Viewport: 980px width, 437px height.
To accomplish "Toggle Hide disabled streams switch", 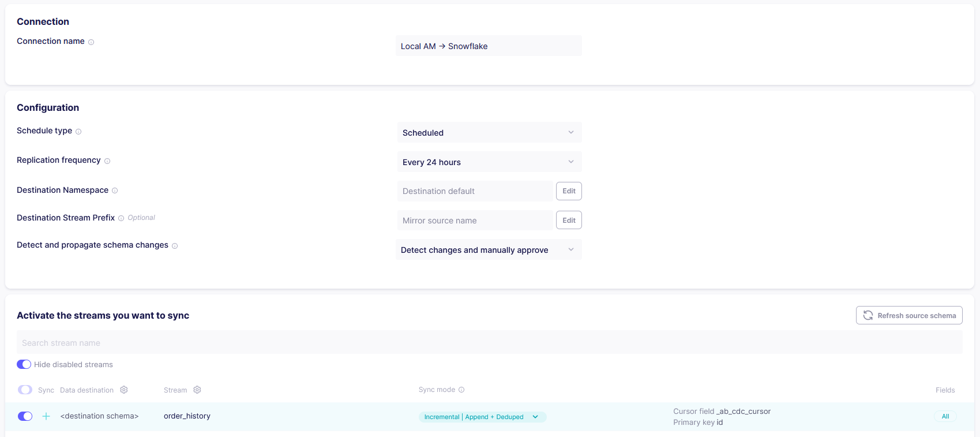I will point(24,364).
